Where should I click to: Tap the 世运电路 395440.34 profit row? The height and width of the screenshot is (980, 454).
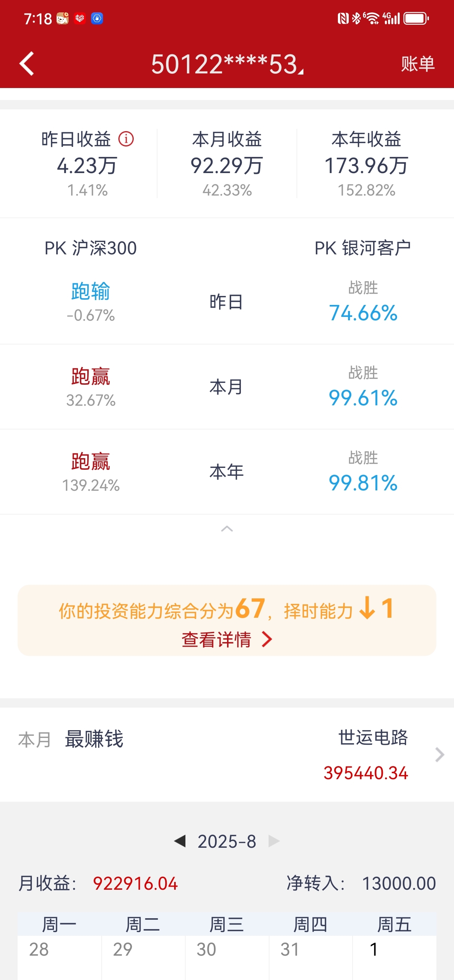[227, 754]
